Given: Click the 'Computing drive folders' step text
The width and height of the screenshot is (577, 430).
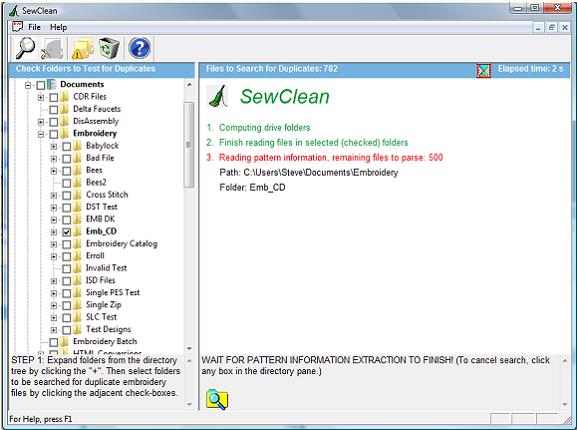Looking at the screenshot, I should point(265,128).
